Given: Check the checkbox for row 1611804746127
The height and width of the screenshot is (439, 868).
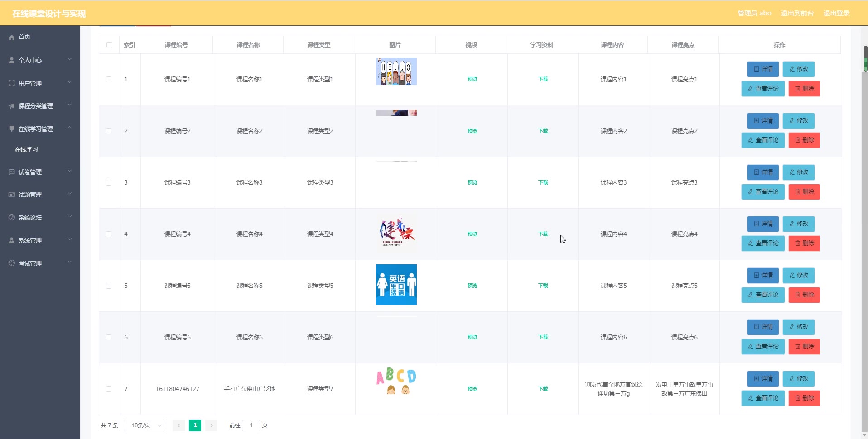Looking at the screenshot, I should [109, 389].
